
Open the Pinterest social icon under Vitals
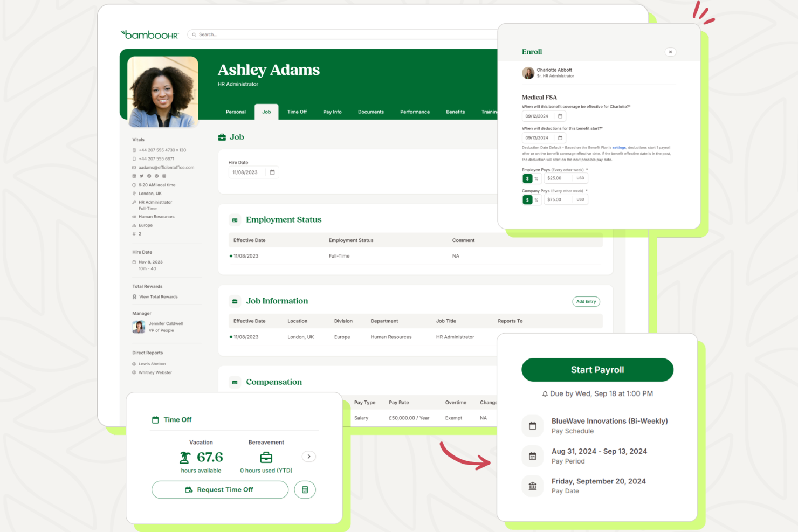157,176
